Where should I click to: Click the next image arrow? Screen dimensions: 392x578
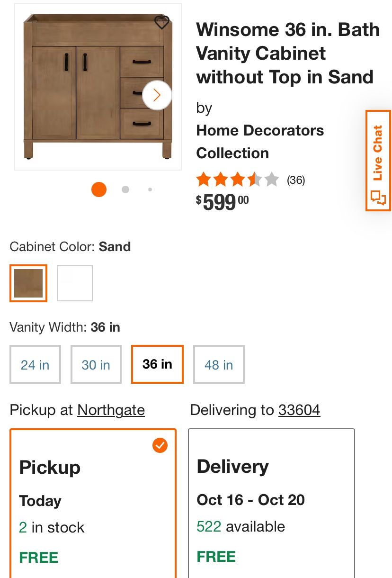[157, 95]
